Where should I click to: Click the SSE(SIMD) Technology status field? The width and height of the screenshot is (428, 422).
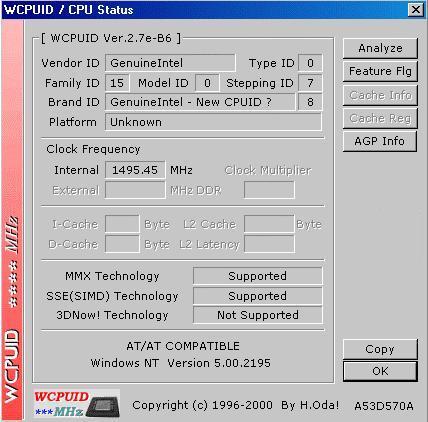click(258, 296)
